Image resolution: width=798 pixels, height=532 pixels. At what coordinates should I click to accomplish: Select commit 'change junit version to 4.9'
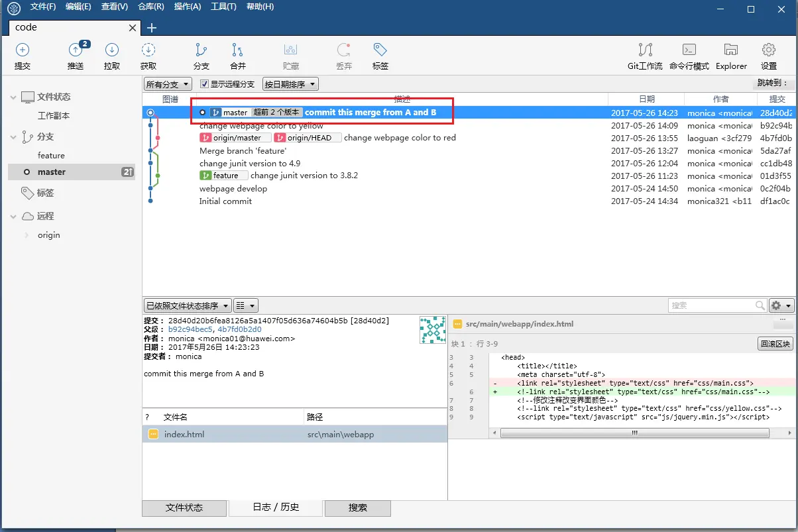click(468, 163)
